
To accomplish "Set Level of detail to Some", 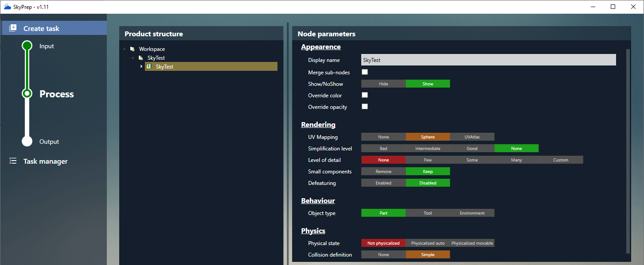I will pos(472,160).
